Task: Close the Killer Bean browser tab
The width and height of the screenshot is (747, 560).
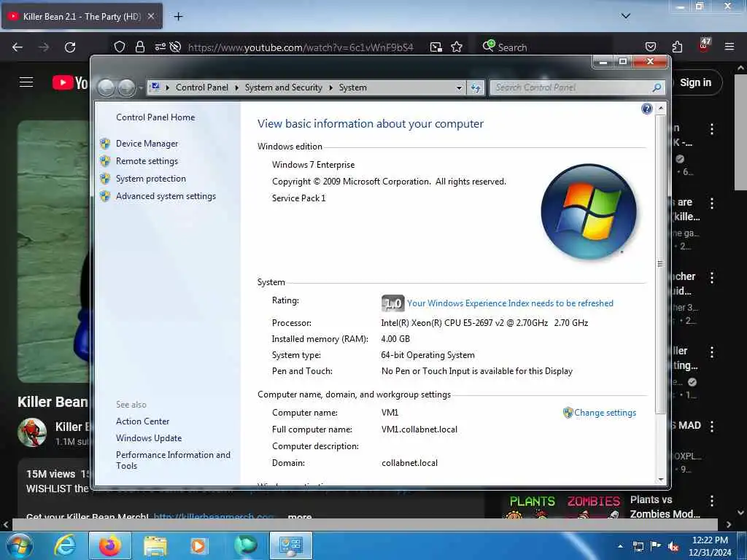Action: [x=151, y=16]
